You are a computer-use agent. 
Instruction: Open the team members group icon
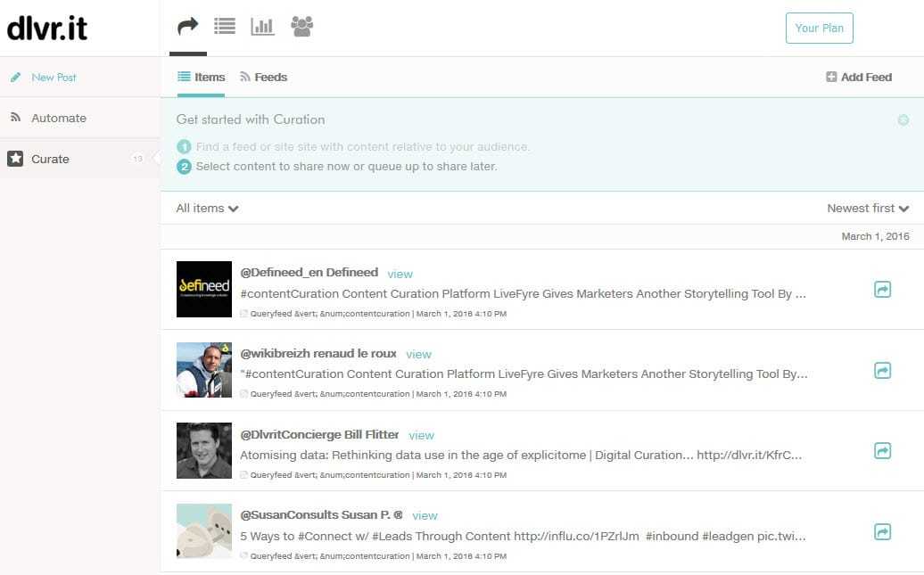[302, 27]
